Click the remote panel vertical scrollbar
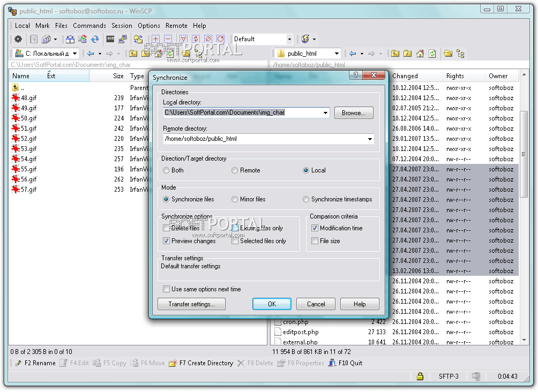The width and height of the screenshot is (538, 392). 524,154
